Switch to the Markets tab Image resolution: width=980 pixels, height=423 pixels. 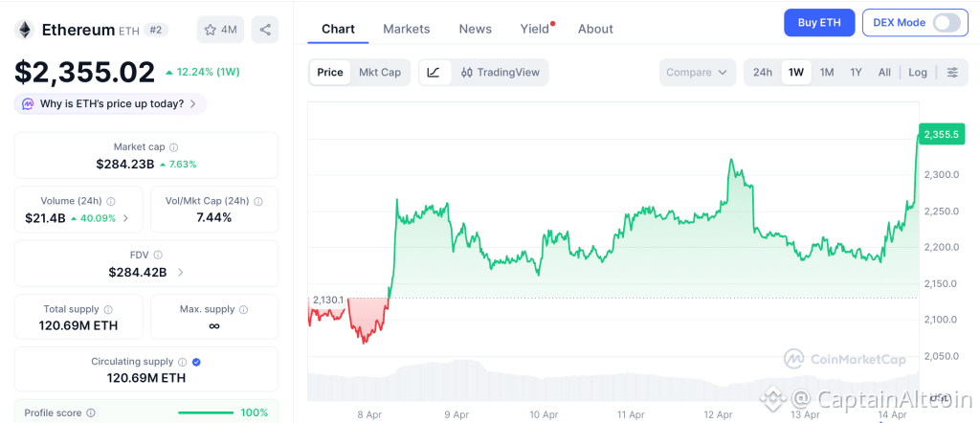406,29
